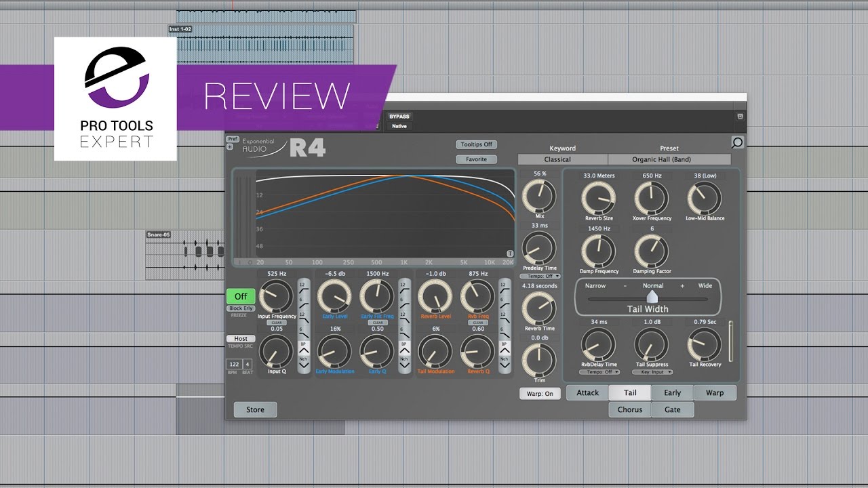This screenshot has height=488, width=868.
Task: Click the Damp Frequency knob
Action: coord(599,251)
